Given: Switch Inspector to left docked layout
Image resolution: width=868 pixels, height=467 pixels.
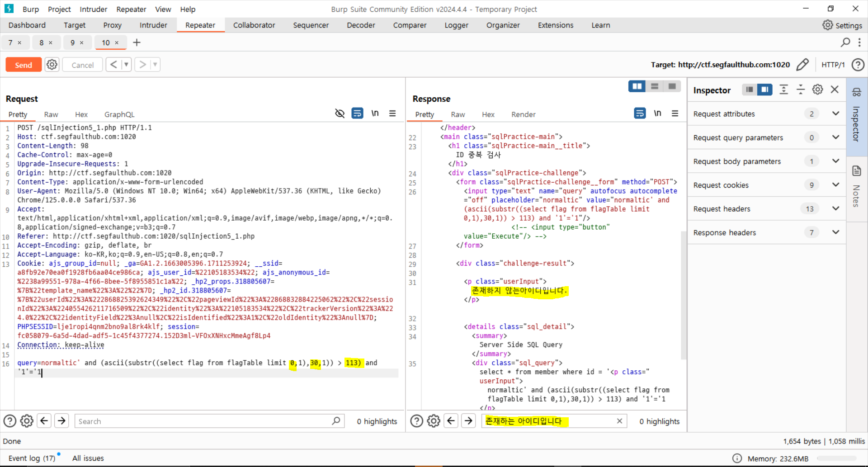Looking at the screenshot, I should coord(750,90).
